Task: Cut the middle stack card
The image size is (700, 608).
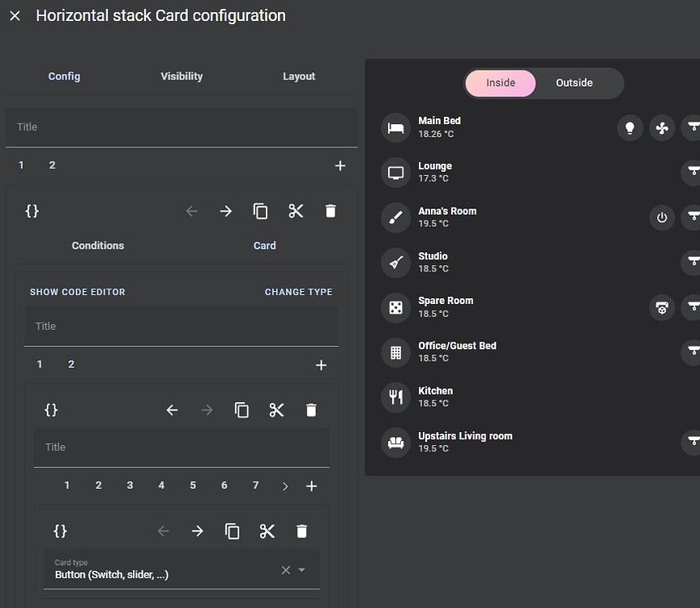Action: coord(276,410)
